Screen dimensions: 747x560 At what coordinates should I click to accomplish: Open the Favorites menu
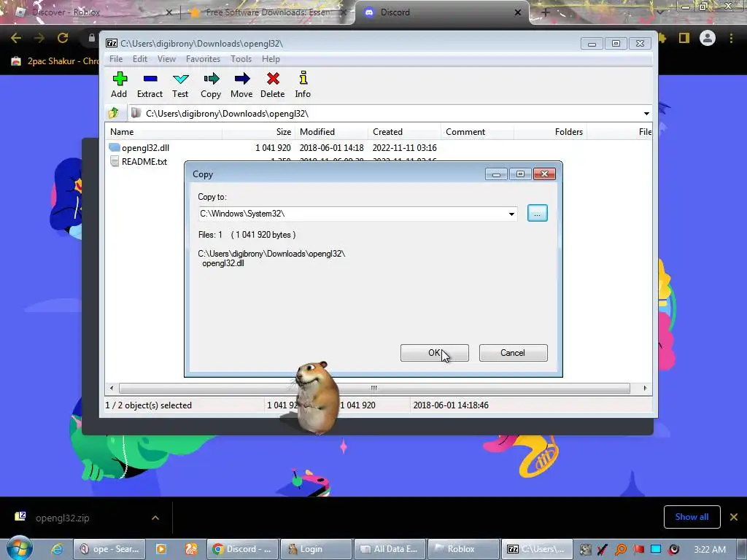click(x=203, y=59)
